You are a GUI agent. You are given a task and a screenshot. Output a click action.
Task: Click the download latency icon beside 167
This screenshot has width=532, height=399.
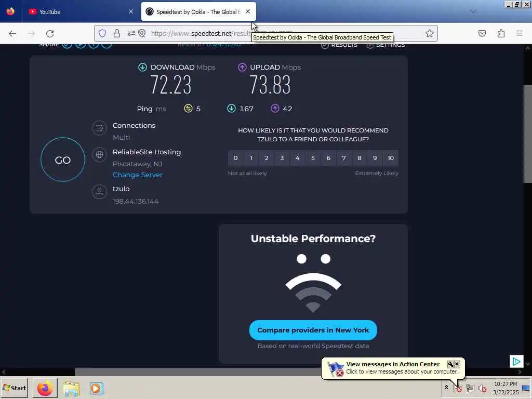tap(231, 109)
